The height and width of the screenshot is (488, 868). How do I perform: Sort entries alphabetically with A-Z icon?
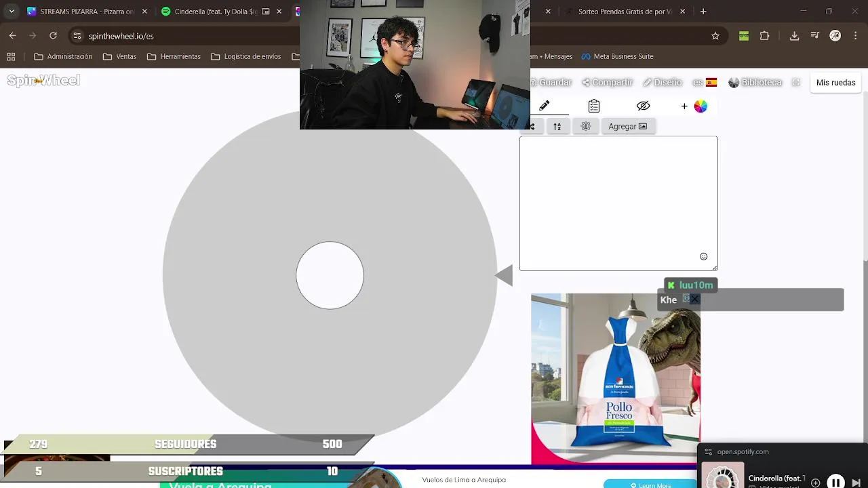coord(557,126)
